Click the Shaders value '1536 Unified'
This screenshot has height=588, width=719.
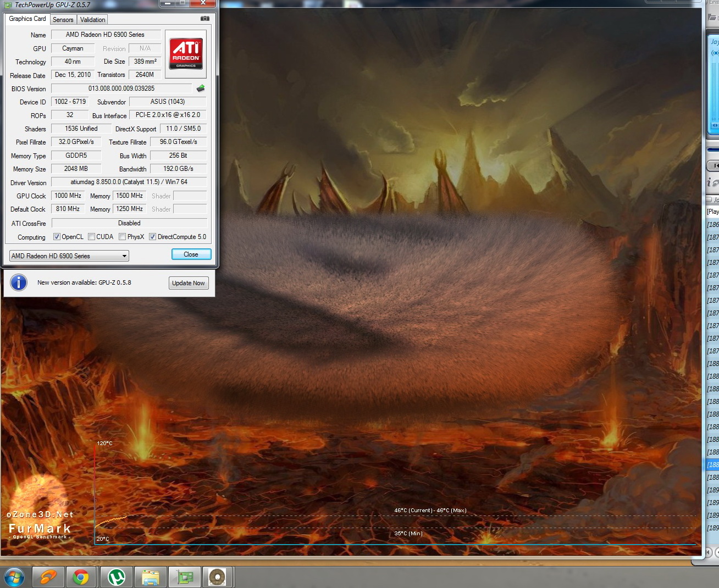[81, 129]
